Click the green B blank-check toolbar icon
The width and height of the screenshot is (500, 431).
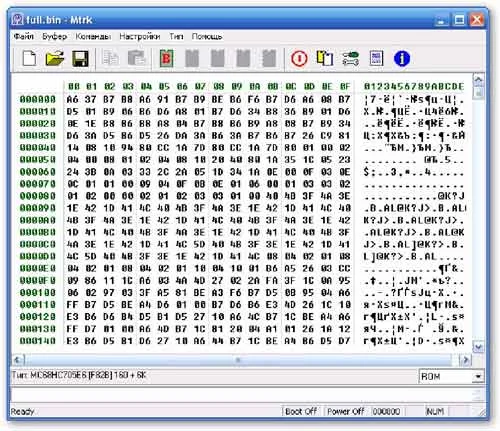click(x=166, y=59)
